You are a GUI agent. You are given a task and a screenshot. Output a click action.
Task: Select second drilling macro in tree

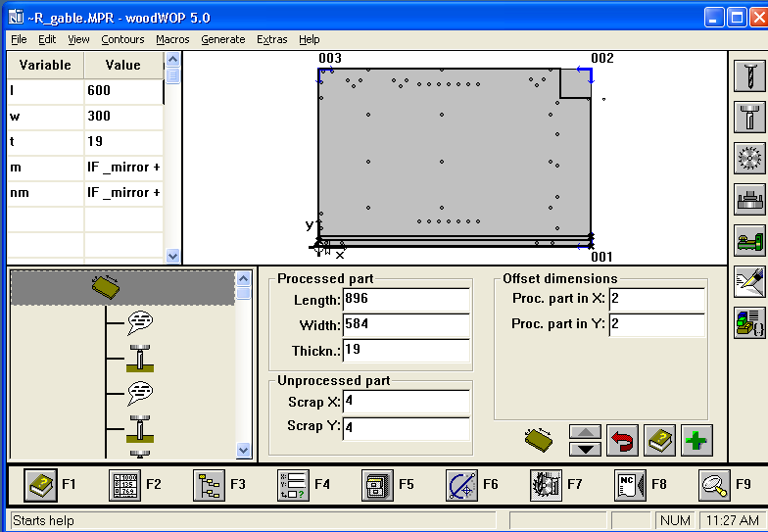pyautogui.click(x=140, y=429)
